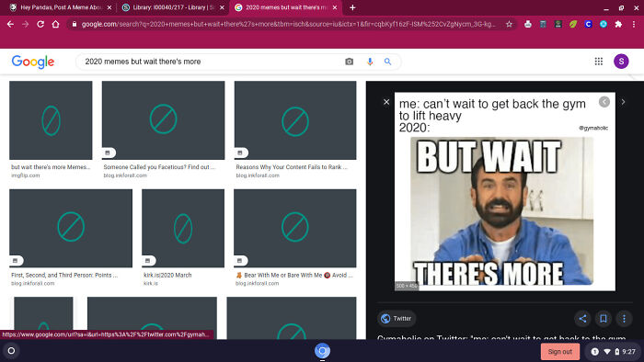This screenshot has width=644, height=362.
Task: Close the Library tab
Action: (222, 7)
